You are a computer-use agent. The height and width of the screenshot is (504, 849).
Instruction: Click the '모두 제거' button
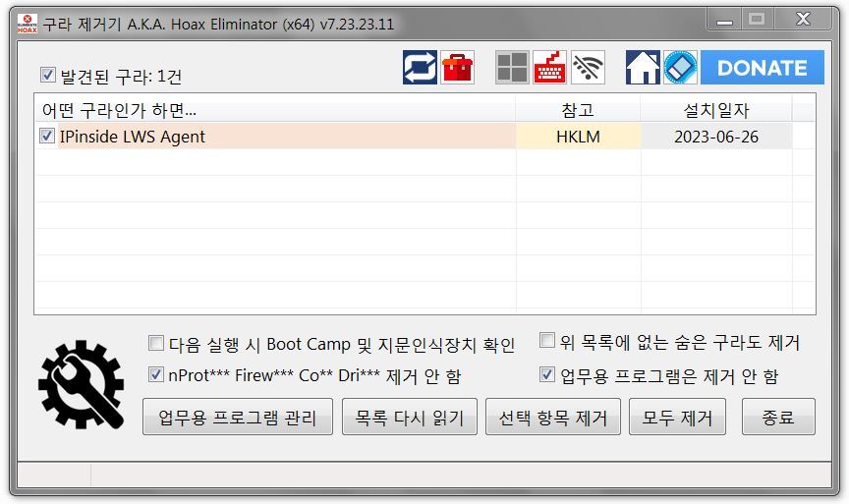[677, 417]
